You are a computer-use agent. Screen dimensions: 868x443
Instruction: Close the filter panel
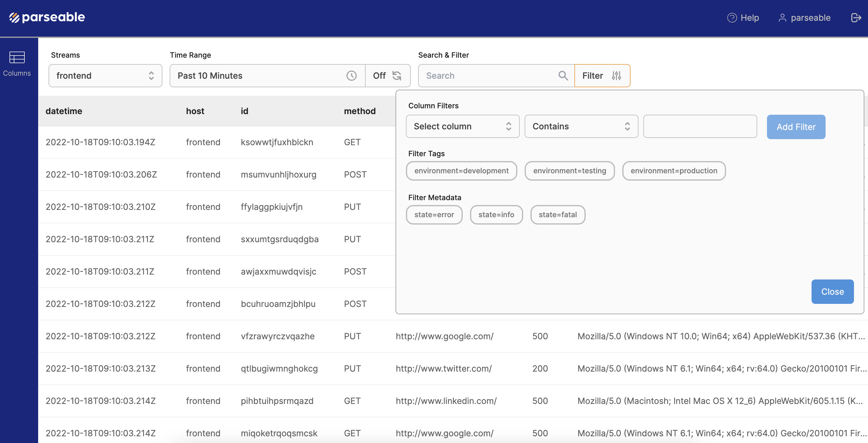pyautogui.click(x=832, y=291)
